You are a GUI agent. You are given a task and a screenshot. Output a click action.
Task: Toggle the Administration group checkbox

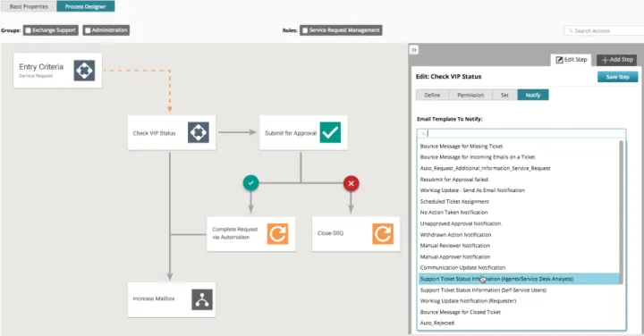(x=88, y=30)
